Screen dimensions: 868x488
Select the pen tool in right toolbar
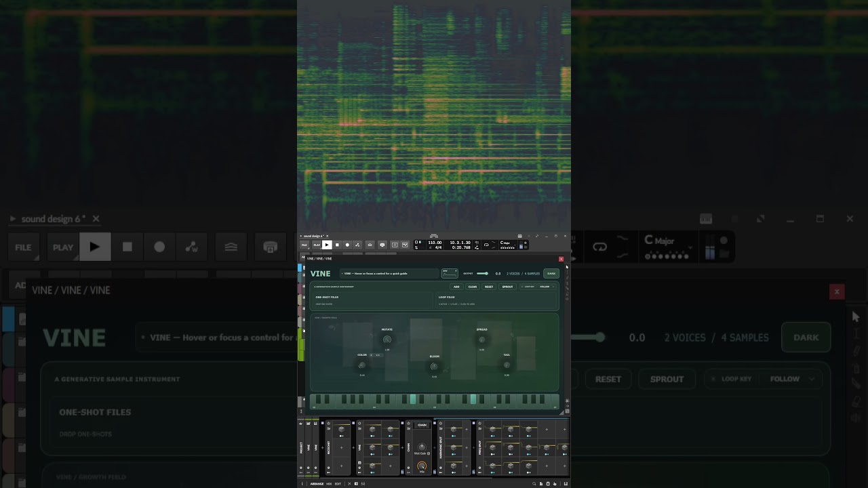(567, 277)
